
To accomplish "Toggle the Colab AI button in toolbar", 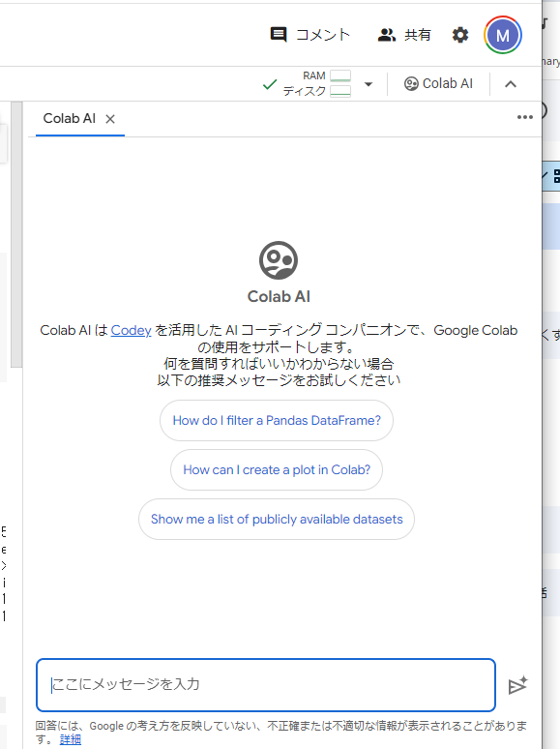I will tap(438, 83).
